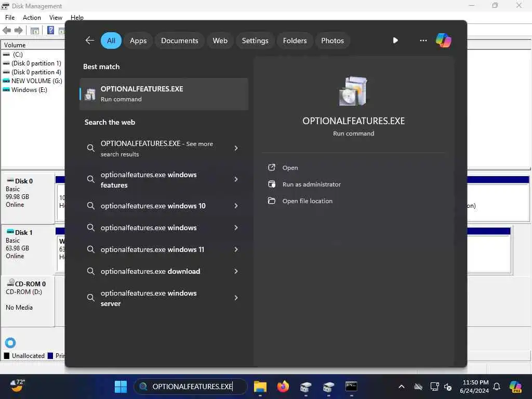The height and width of the screenshot is (399, 532).
Task: Switch to the Folders search filter
Action: [295, 41]
